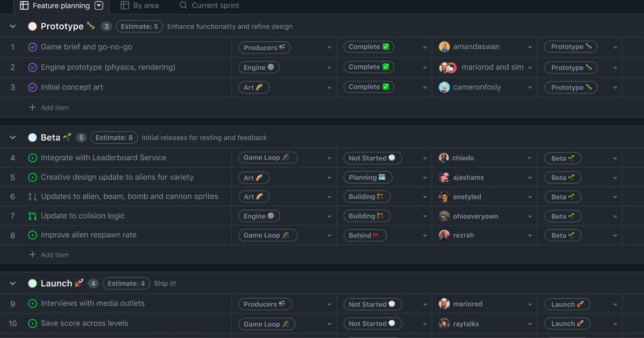Image resolution: width=644 pixels, height=338 pixels.
Task: Collapse the Beta group
Action: [x=13, y=138]
